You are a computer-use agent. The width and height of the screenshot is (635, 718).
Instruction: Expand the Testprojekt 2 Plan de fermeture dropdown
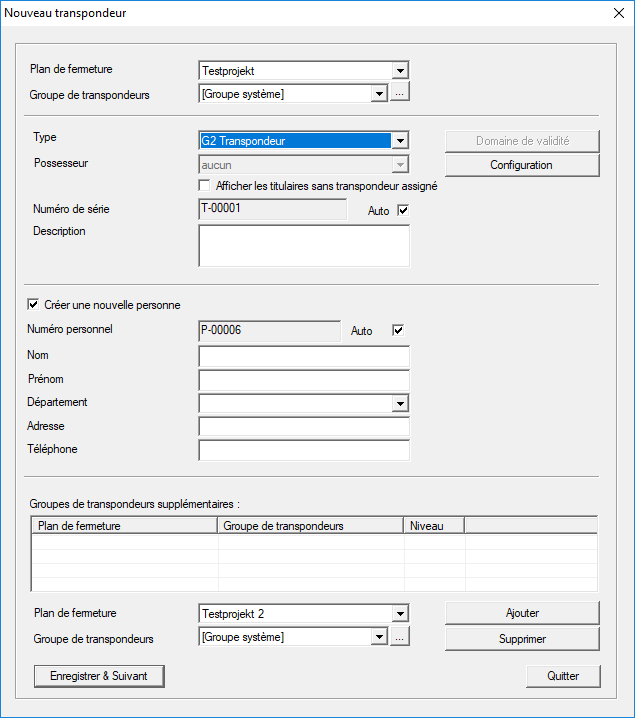pyautogui.click(x=400, y=613)
